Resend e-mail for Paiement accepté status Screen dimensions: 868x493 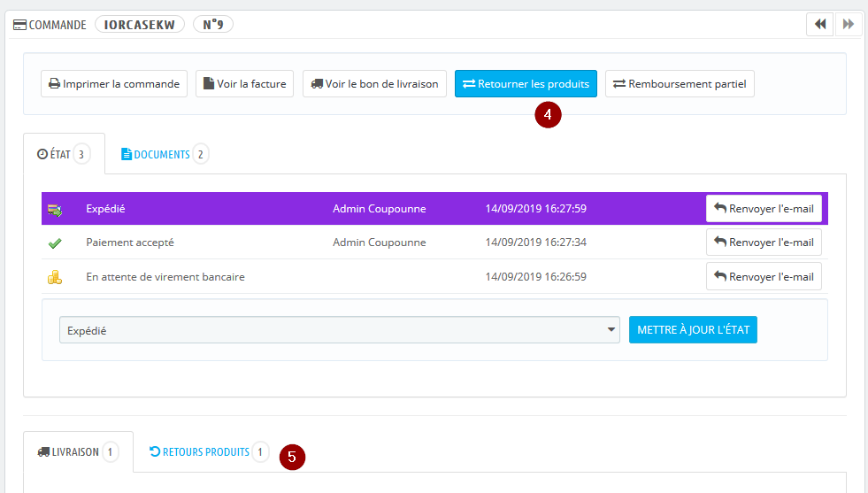(x=764, y=243)
